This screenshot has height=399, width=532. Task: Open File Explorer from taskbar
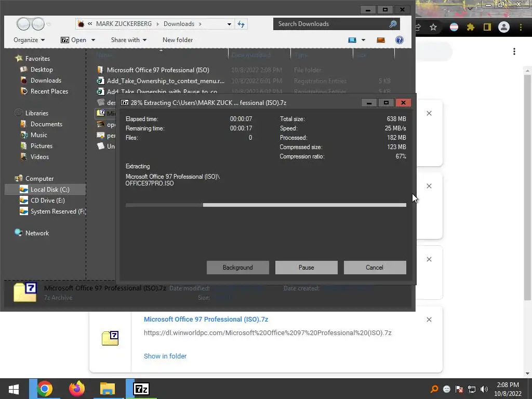click(x=108, y=389)
